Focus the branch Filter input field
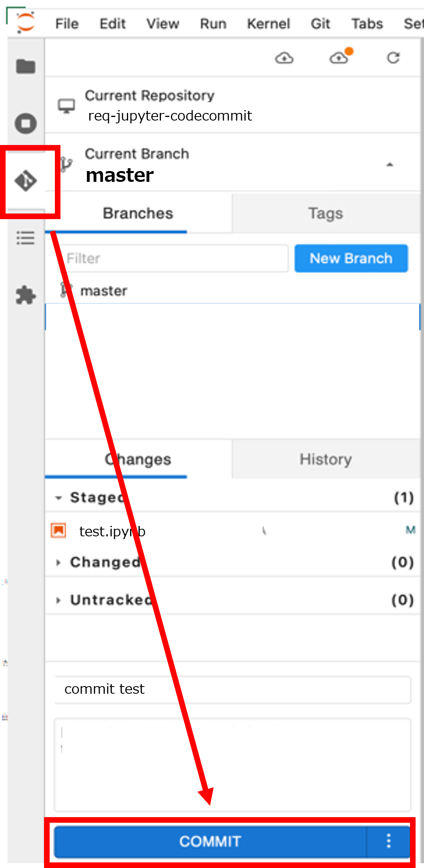This screenshot has height=868, width=424. (173, 258)
